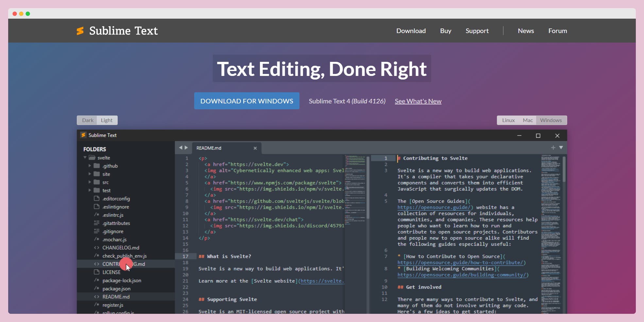Viewport: 644px width, 322px height.
Task: Click line number 17 in left gutter
Action: [x=185, y=256]
